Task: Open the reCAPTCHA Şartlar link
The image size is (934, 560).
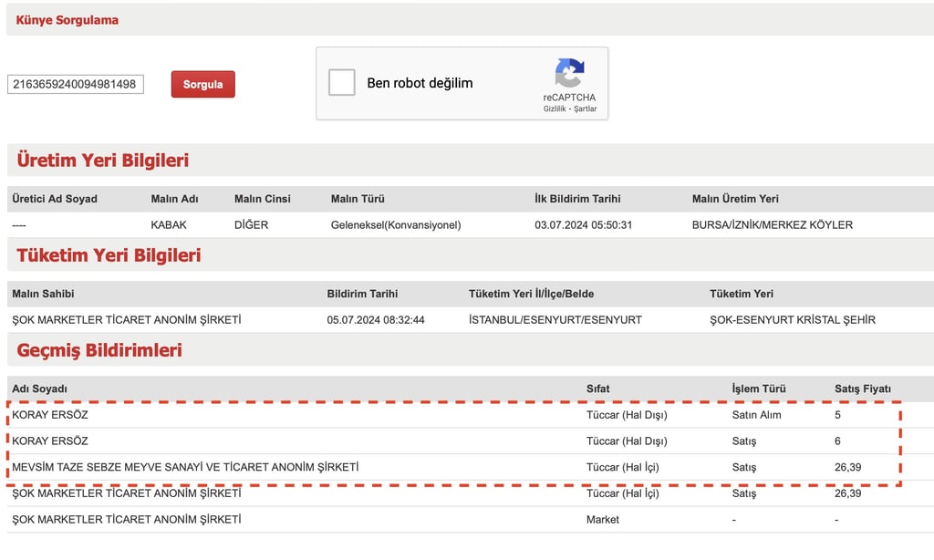Action: tap(585, 109)
